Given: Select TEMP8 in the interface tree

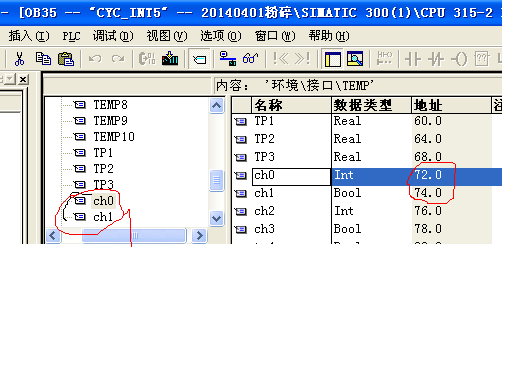Looking at the screenshot, I should (110, 105).
